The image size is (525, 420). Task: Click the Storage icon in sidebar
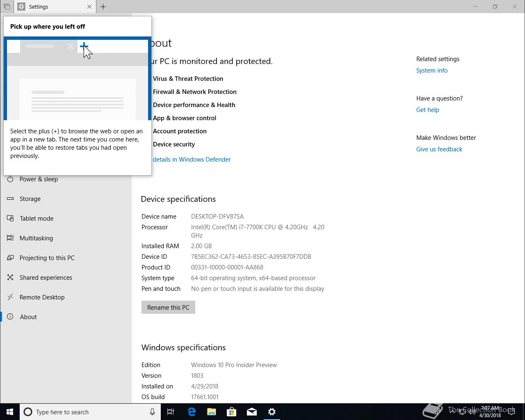pos(10,199)
